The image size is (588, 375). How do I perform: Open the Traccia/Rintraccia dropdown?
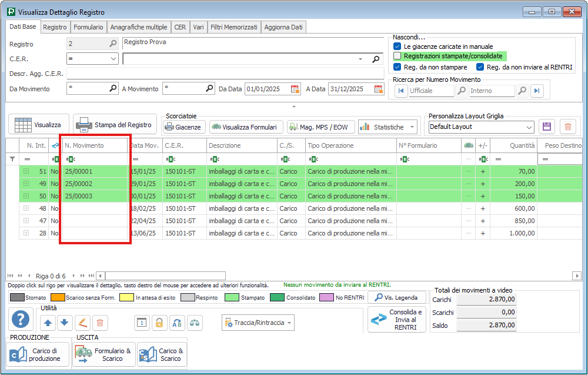tap(259, 323)
